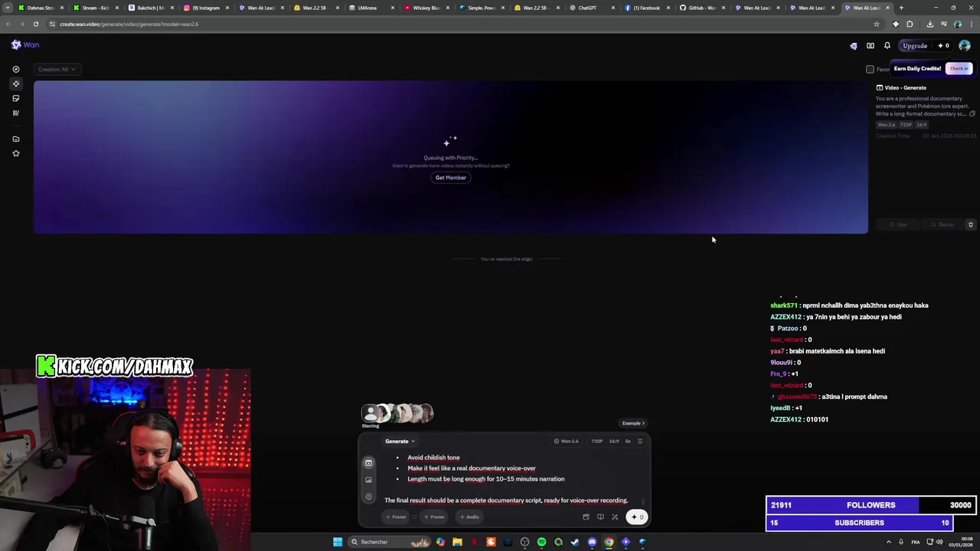Delete the generation with trash icon
Viewport: 980px width, 551px height.
point(971,225)
